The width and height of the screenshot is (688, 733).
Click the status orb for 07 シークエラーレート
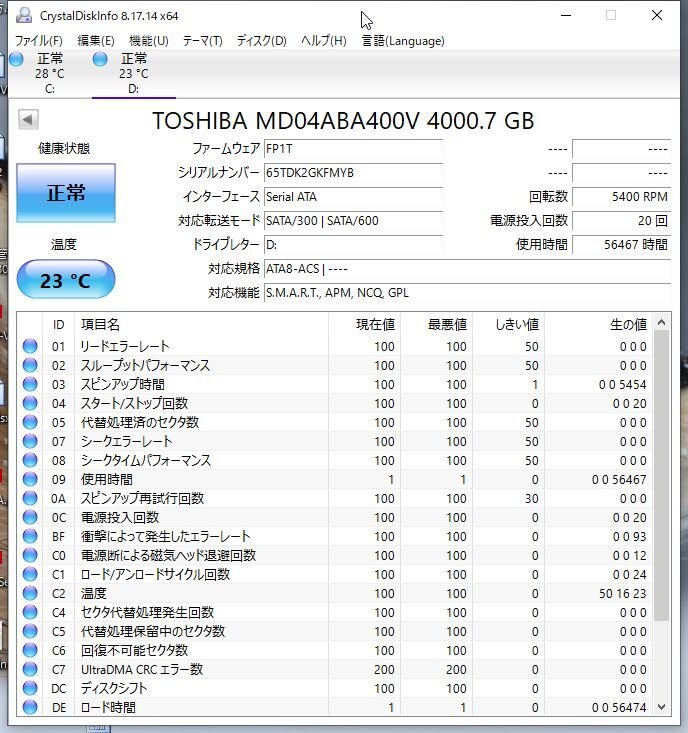30,441
